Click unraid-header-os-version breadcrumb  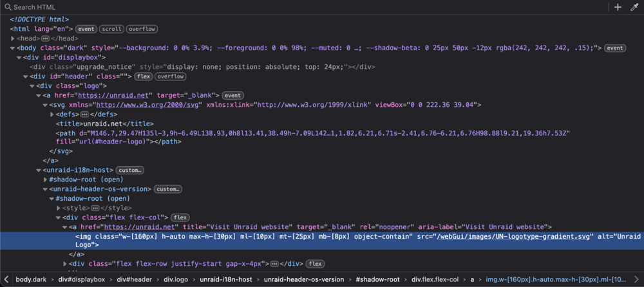pyautogui.click(x=304, y=279)
